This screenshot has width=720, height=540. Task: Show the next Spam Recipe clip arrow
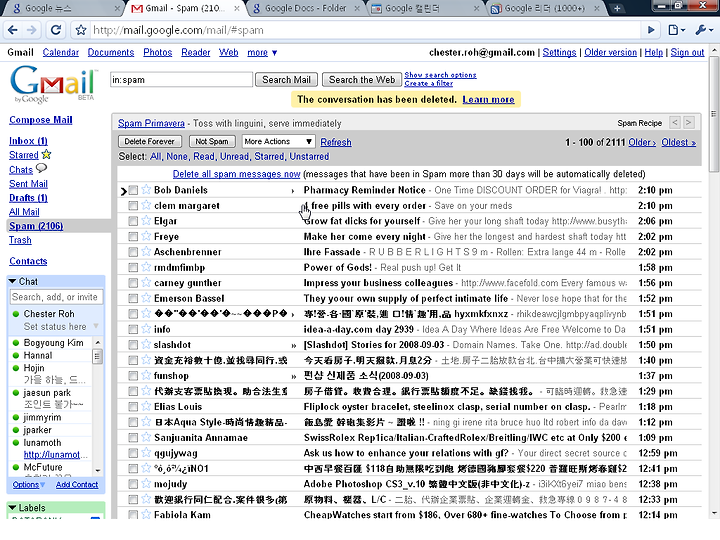(688, 123)
